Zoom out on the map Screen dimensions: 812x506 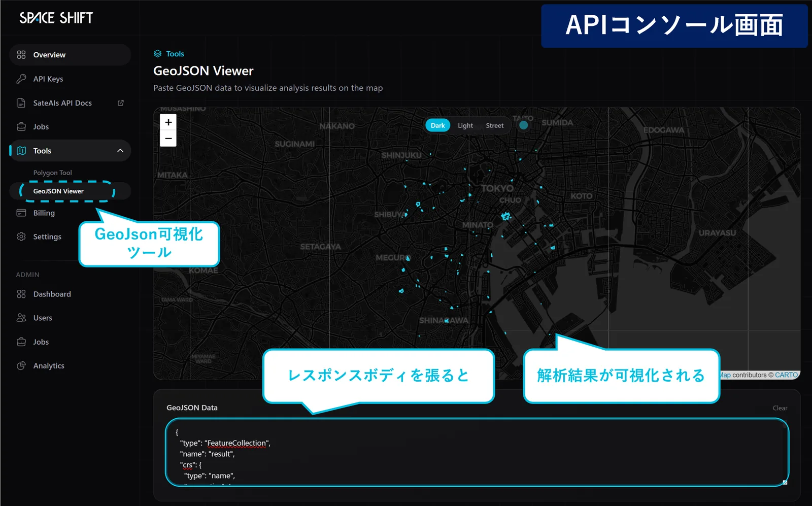coord(168,139)
